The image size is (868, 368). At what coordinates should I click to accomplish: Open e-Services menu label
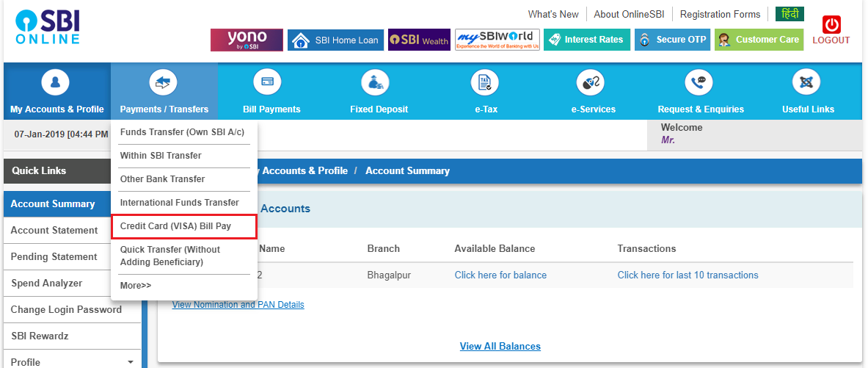coord(594,109)
